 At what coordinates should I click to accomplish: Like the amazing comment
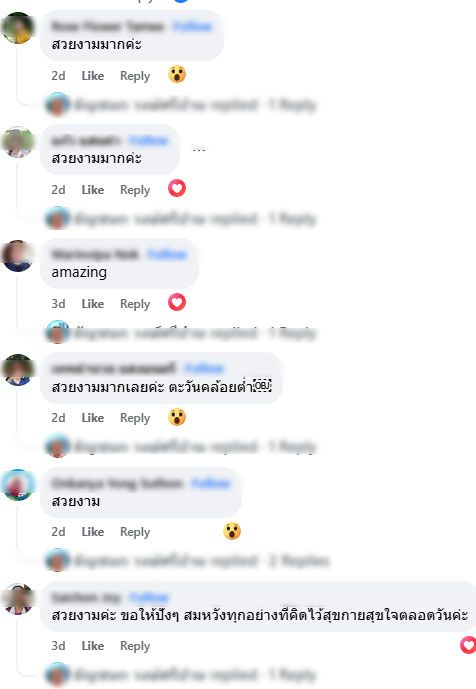[x=93, y=304]
